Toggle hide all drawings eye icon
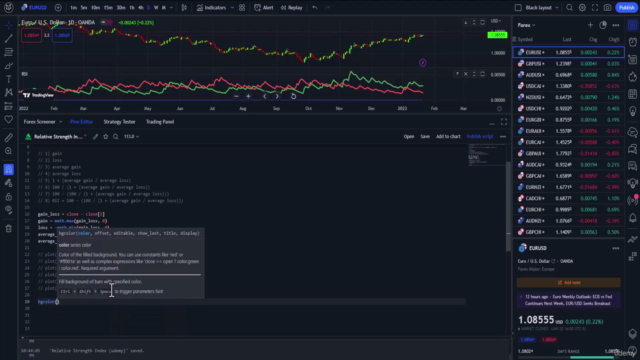The image size is (640, 360). (x=9, y=210)
